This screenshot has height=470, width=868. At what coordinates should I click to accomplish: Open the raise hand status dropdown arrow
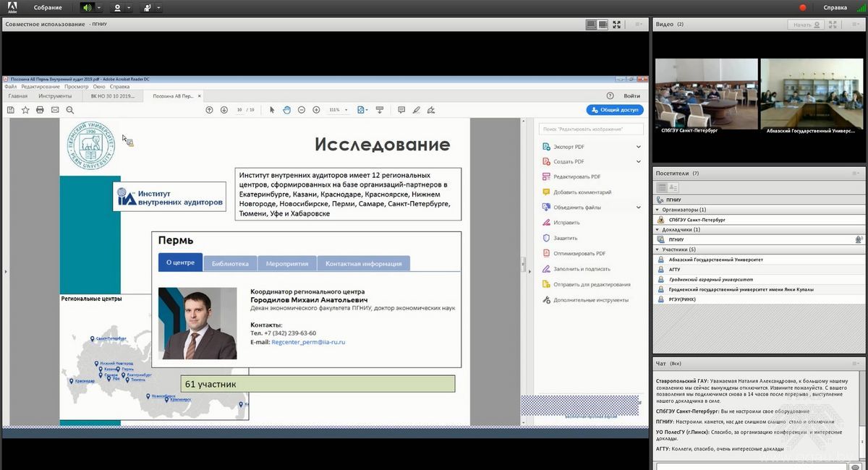click(159, 7)
